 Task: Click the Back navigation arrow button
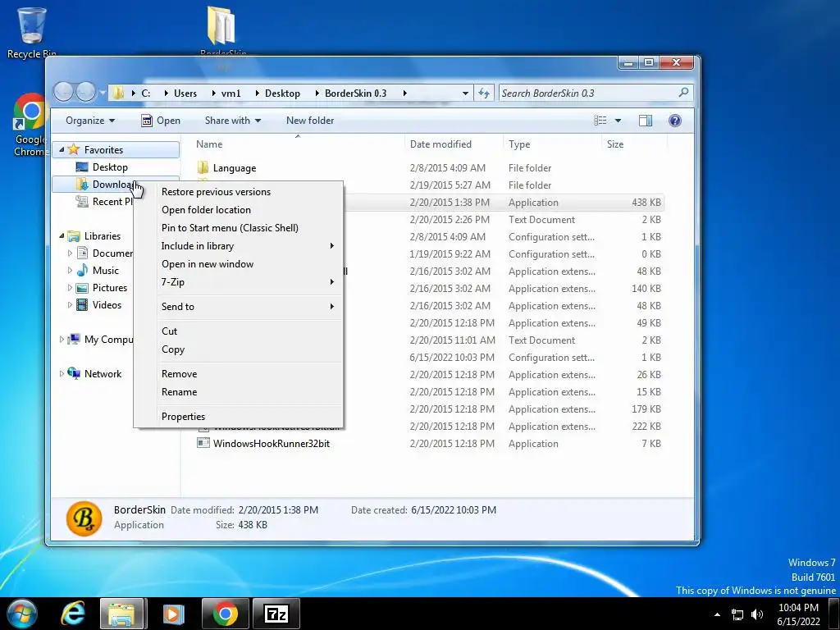coord(63,92)
